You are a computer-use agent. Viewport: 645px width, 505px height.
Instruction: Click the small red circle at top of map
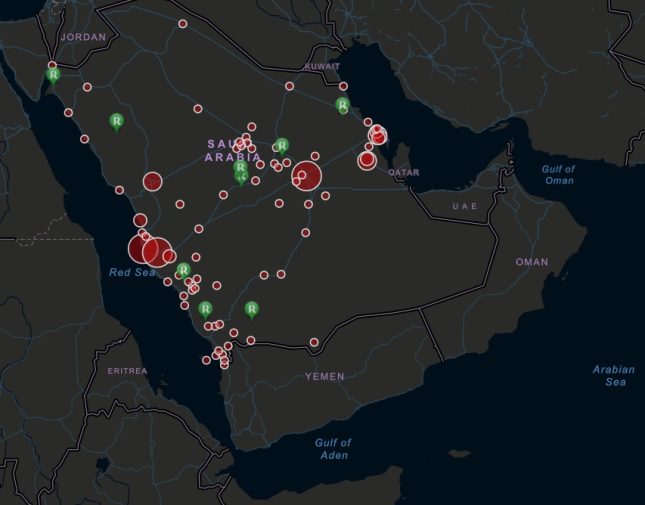coord(182,23)
